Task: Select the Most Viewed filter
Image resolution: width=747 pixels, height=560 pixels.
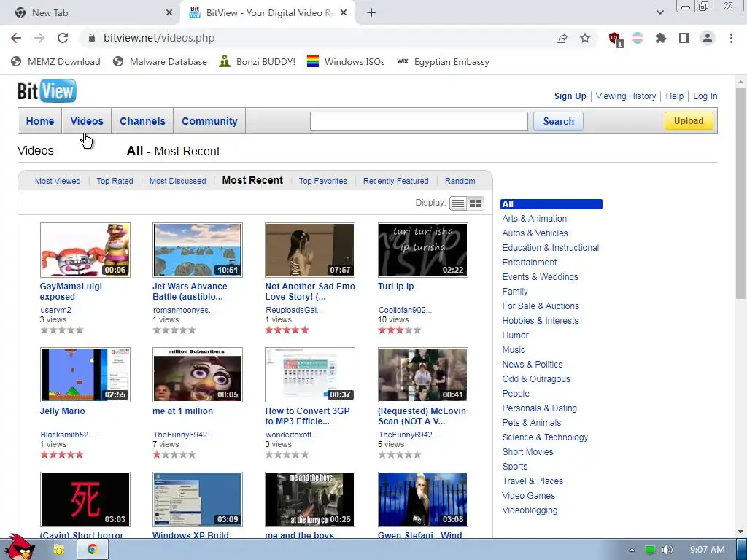Action: [58, 181]
